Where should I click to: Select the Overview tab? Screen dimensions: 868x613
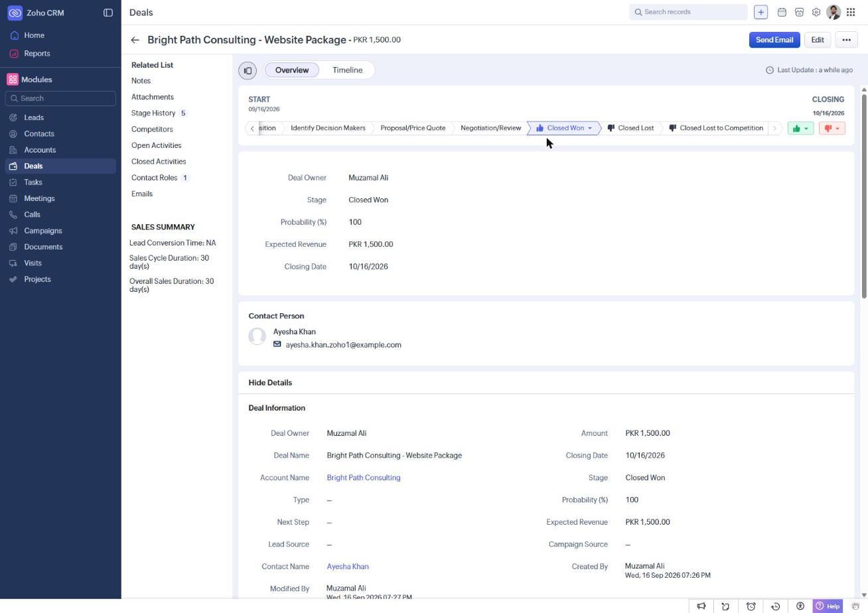pyautogui.click(x=292, y=70)
